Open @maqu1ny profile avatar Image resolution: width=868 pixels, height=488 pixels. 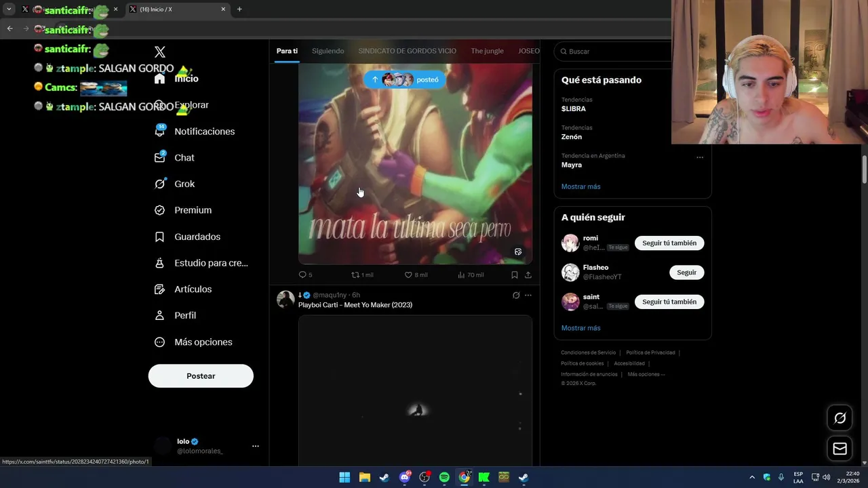pos(285,299)
